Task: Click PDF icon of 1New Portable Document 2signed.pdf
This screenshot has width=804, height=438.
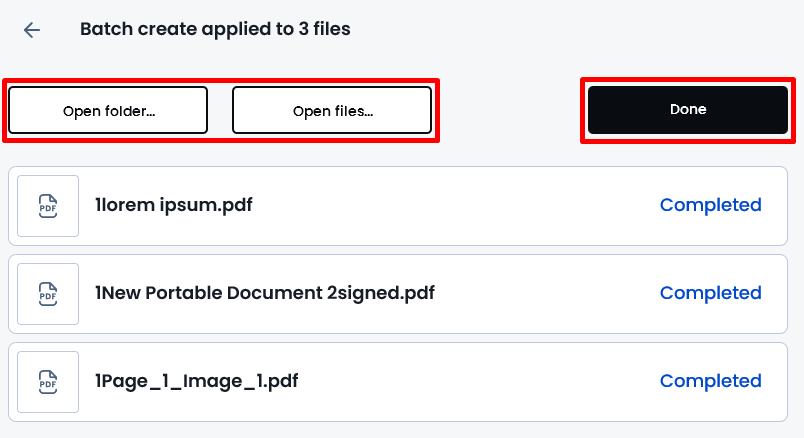Action: point(48,294)
